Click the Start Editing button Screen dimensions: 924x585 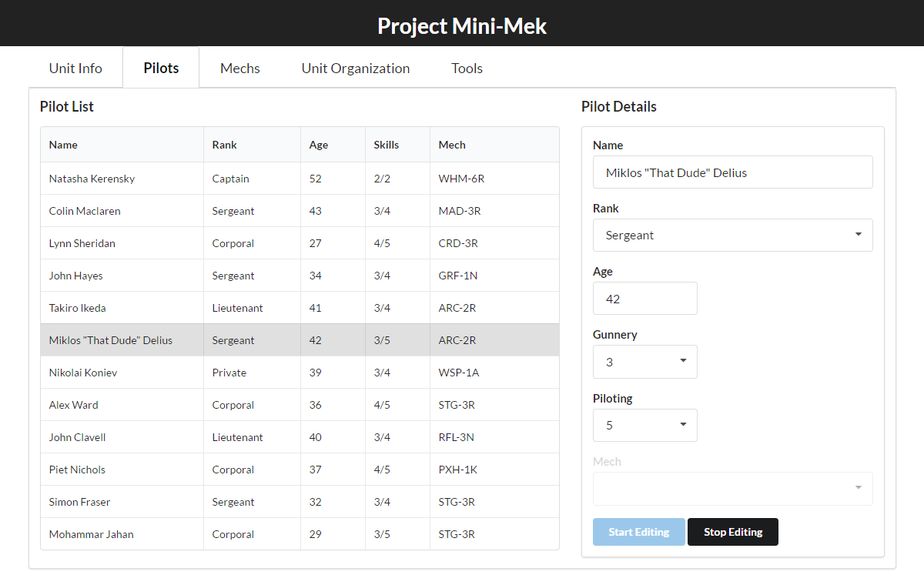639,532
